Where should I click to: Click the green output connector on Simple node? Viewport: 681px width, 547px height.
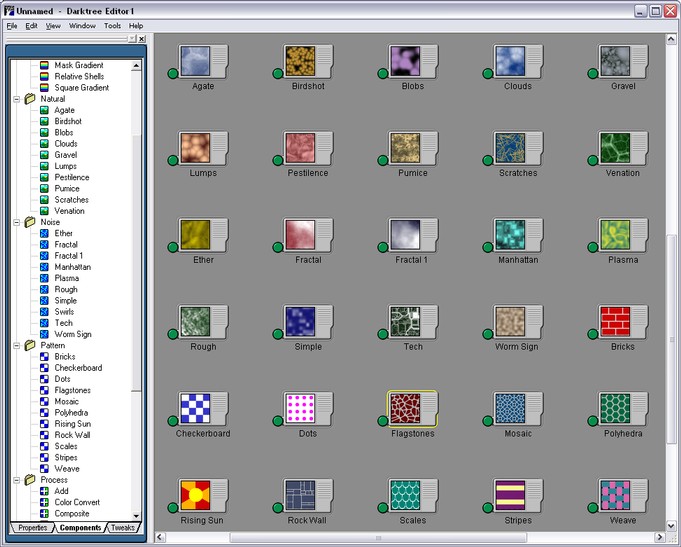[x=278, y=334]
